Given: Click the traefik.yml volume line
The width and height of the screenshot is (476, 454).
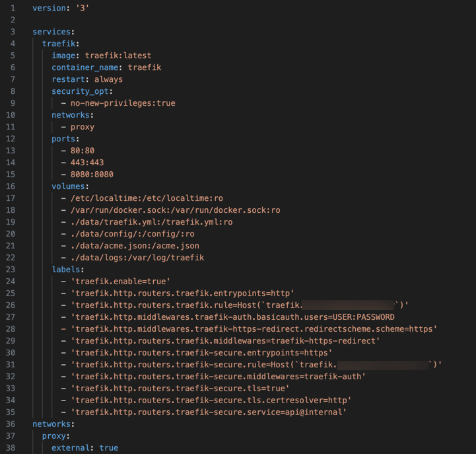Looking at the screenshot, I should 151,222.
